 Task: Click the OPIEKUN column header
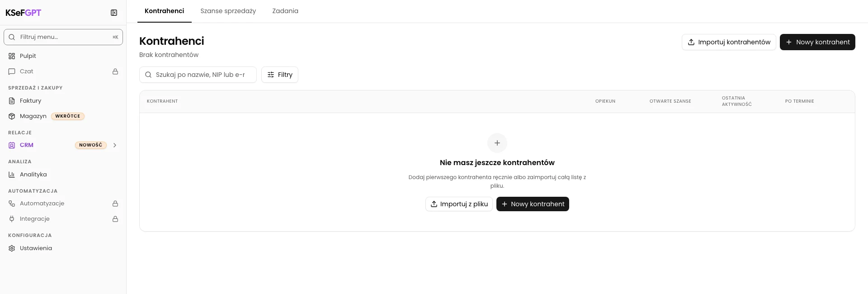(x=605, y=101)
